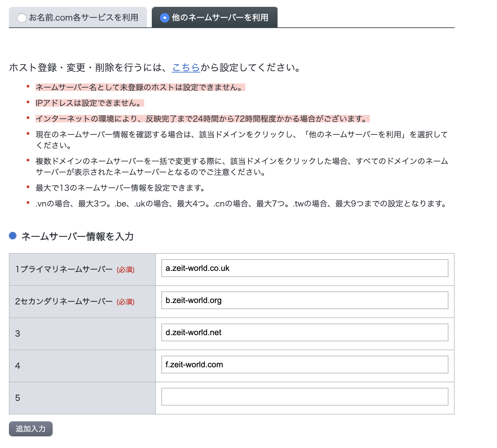Focus the primary nameserver field a.zeit-world.co.uk
Viewport: 497px width, 448px height.
pyautogui.click(x=305, y=268)
